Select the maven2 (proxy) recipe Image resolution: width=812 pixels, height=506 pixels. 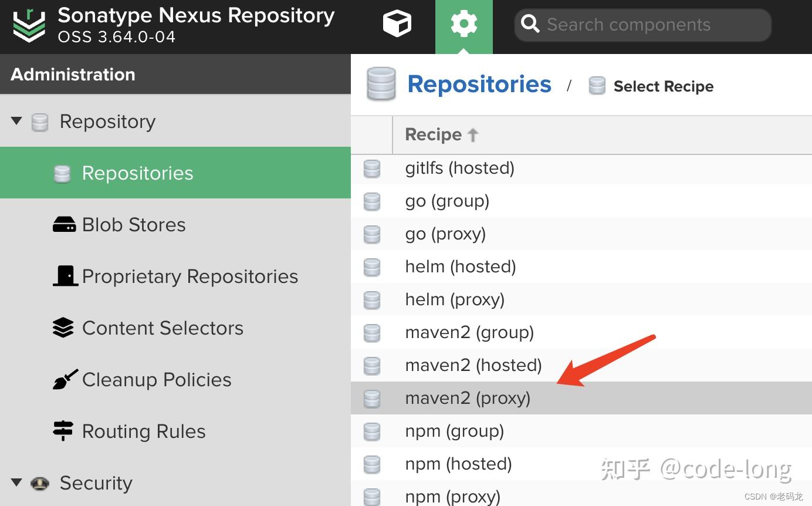pyautogui.click(x=468, y=397)
